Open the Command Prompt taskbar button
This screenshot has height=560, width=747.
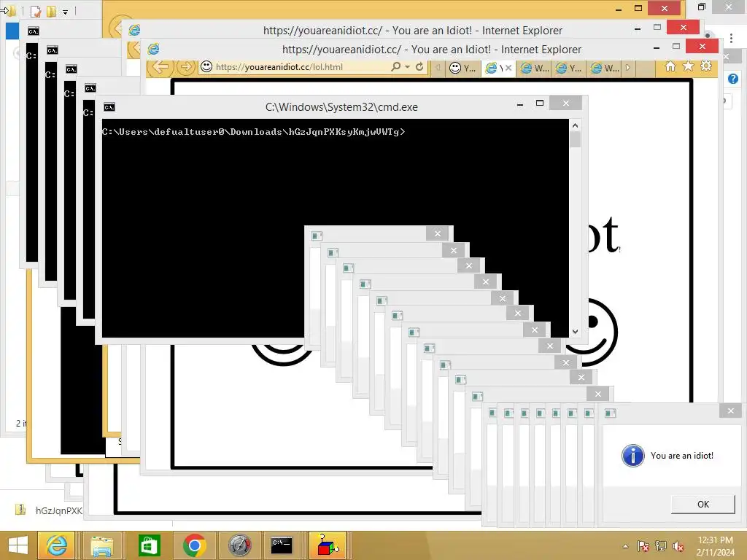click(281, 545)
